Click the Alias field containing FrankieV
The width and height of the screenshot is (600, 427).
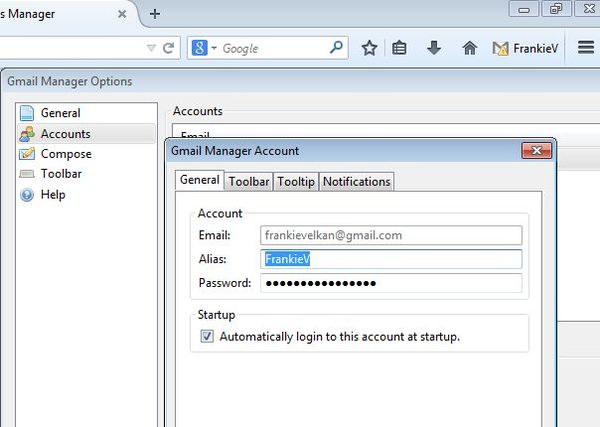pyautogui.click(x=391, y=259)
